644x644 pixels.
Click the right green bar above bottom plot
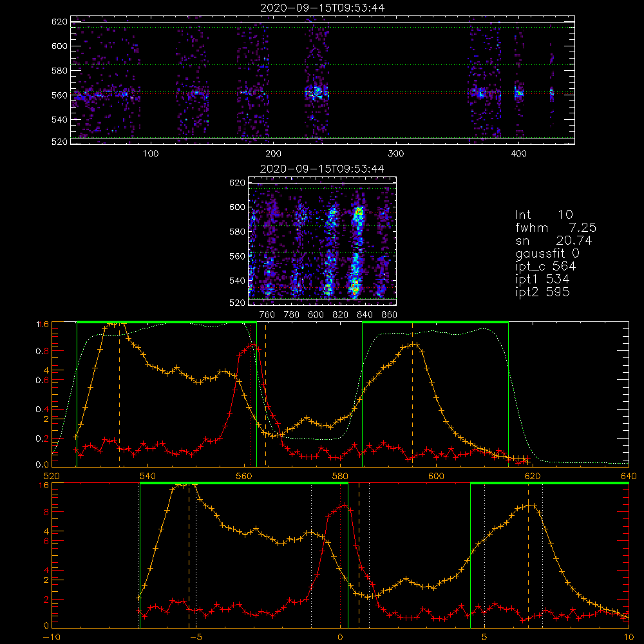click(549, 483)
